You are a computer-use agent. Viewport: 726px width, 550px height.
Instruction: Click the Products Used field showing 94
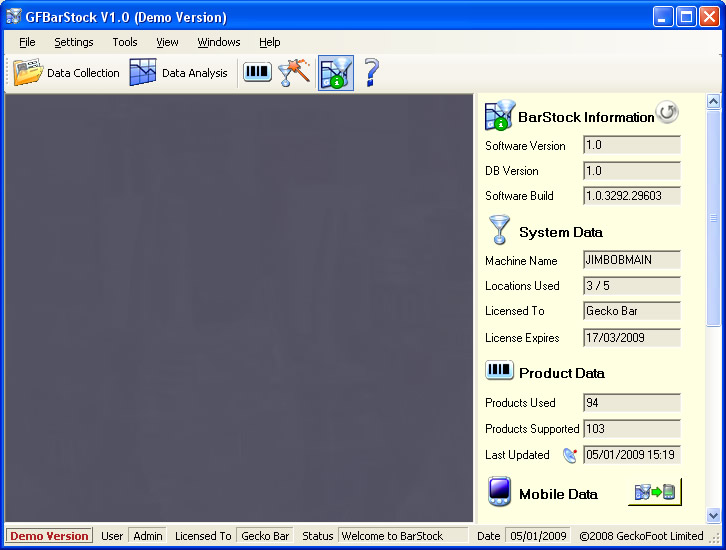tap(632, 403)
